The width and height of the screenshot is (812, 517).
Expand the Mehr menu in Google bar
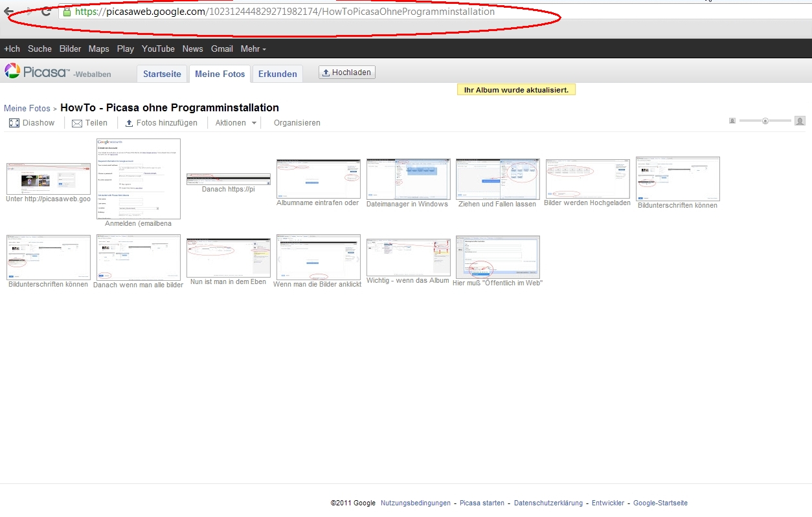click(x=253, y=49)
